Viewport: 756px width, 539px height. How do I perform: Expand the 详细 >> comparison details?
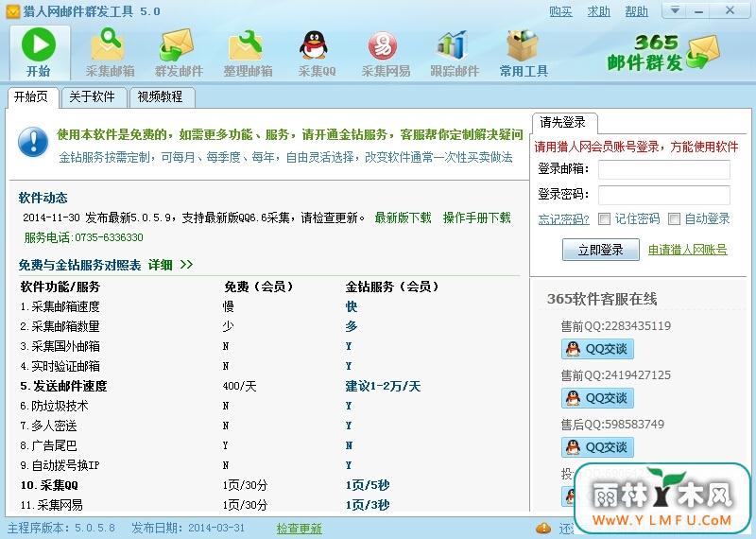(x=170, y=265)
